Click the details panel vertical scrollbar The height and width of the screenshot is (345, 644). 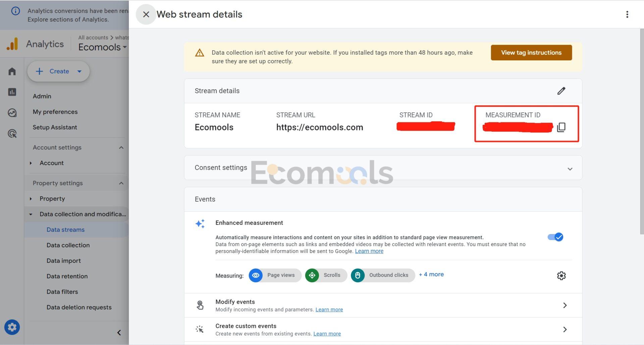coord(642,131)
